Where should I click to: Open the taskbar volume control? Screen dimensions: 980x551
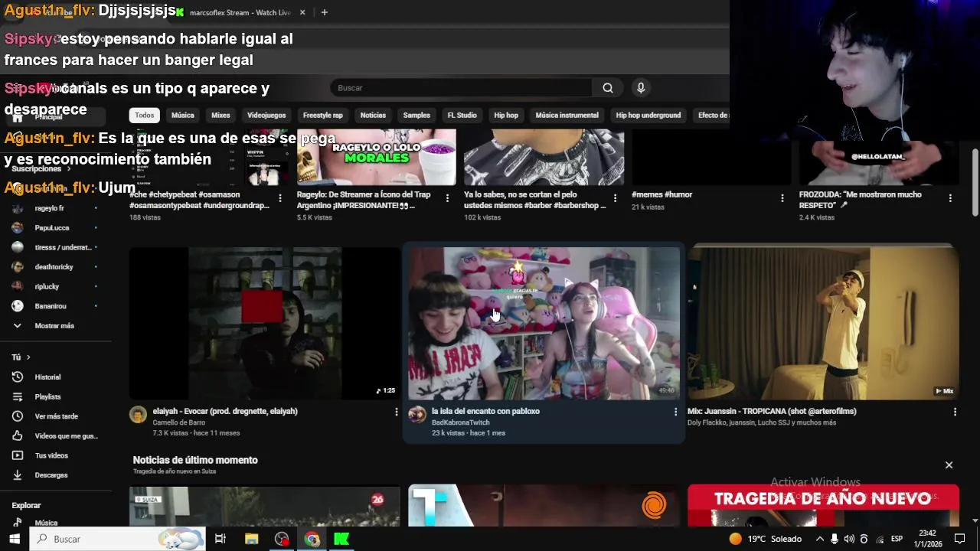(x=849, y=539)
